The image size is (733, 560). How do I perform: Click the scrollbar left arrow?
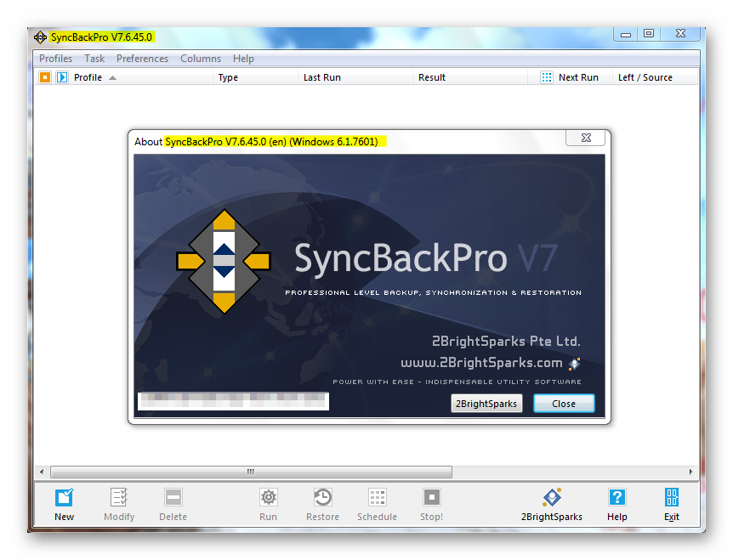(42, 472)
